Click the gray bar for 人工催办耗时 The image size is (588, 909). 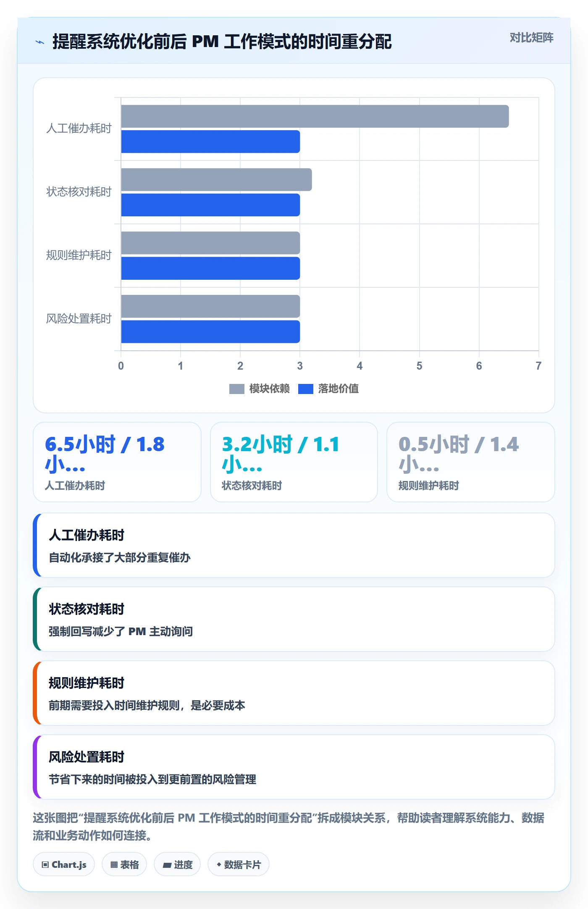click(x=315, y=116)
